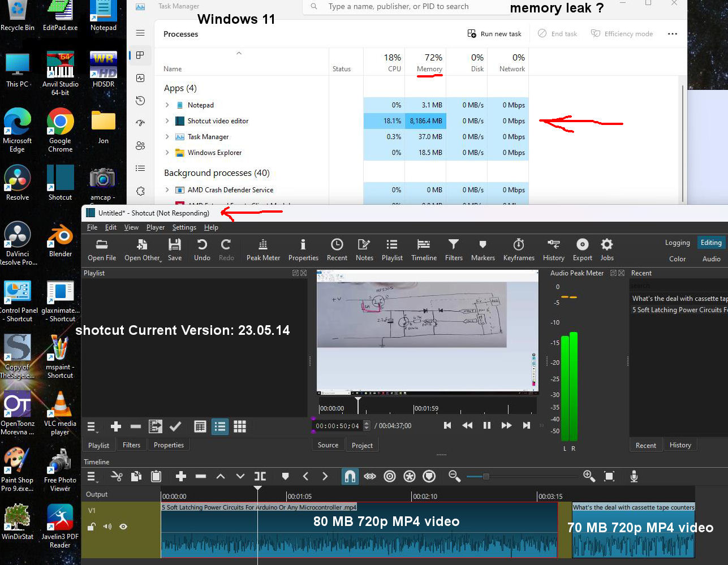Click the Timeline toolbar icon
This screenshot has width=728, height=565.
tap(424, 249)
